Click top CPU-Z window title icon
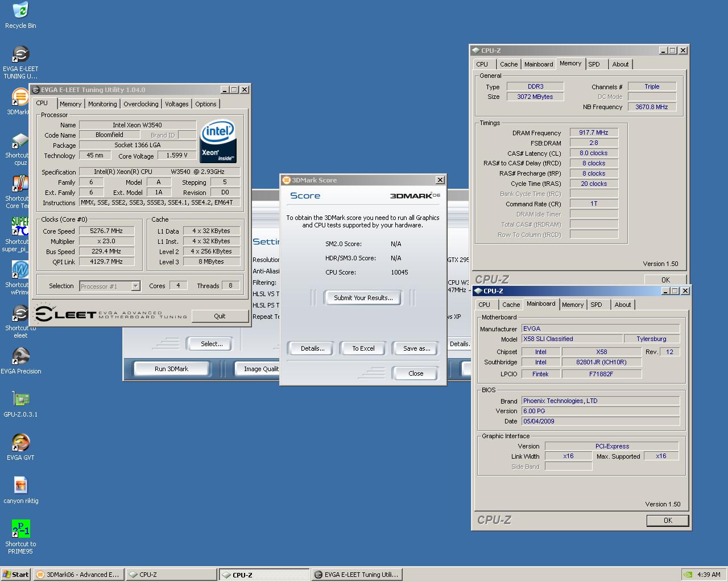Image resolution: width=728 pixels, height=582 pixels. pyautogui.click(x=475, y=51)
